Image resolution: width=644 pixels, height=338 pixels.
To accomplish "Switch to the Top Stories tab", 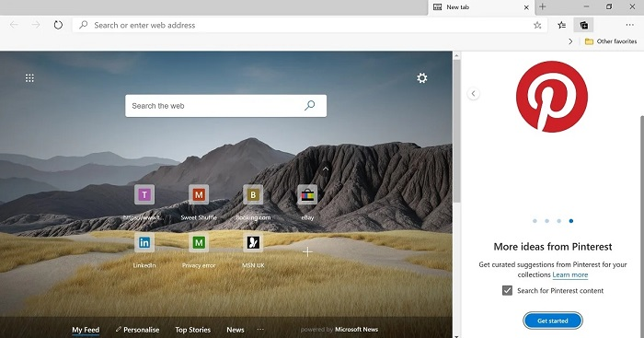I will [x=192, y=330].
